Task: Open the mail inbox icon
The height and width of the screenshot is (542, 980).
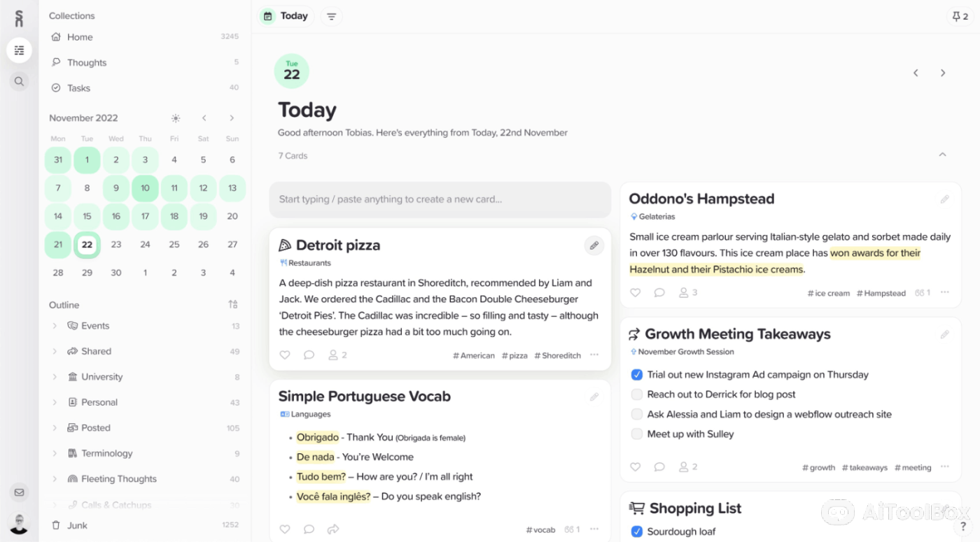Action: point(19,492)
